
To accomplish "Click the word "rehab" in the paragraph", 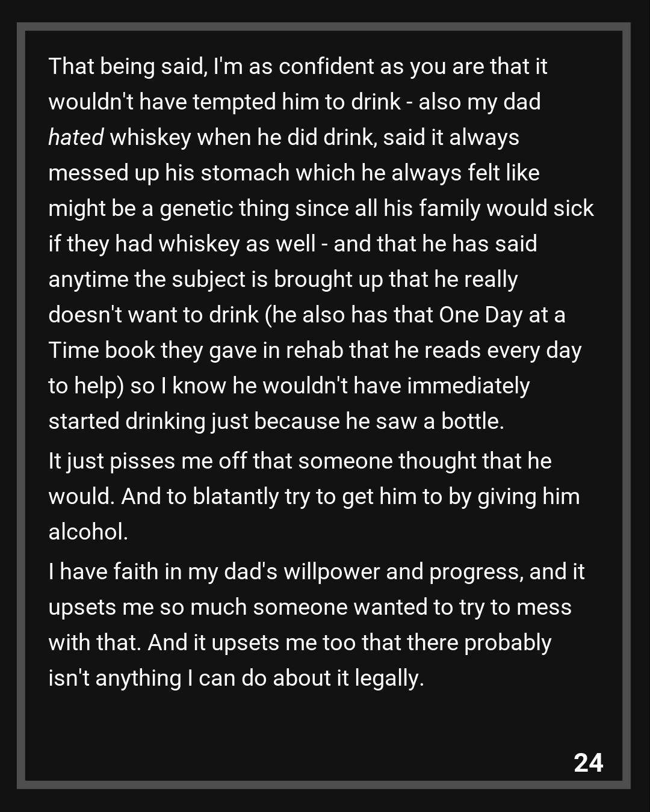I will pos(314,351).
